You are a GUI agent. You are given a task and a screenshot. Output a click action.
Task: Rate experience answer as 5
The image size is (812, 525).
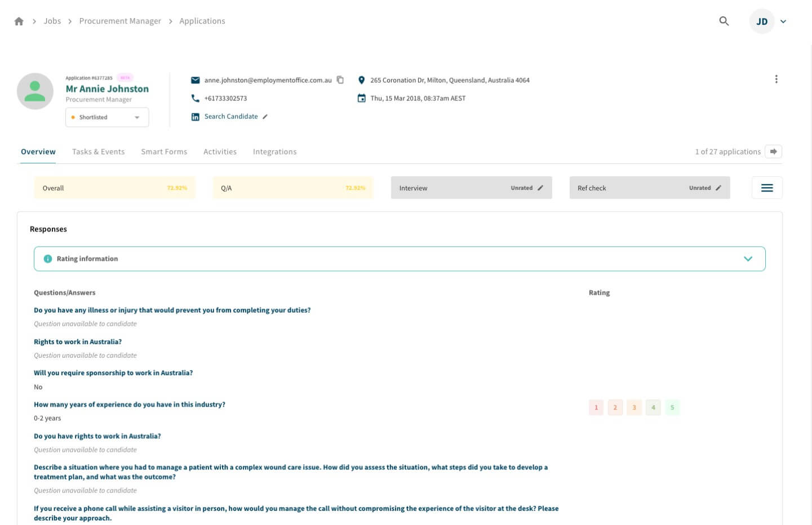point(672,407)
